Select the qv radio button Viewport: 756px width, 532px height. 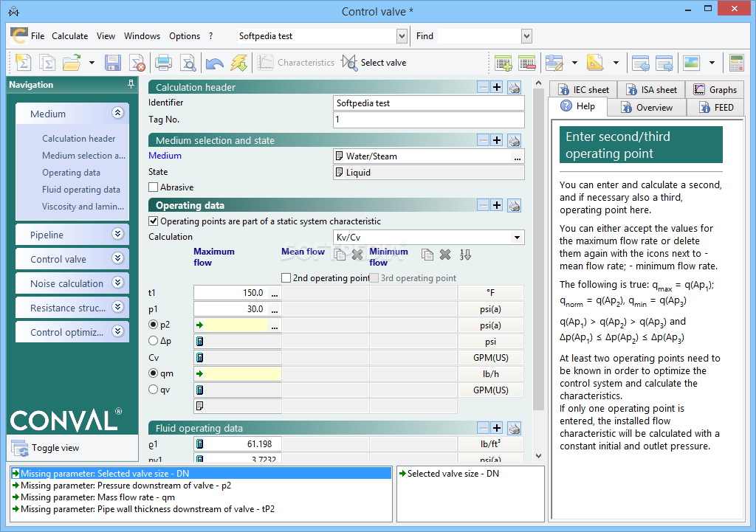point(154,390)
